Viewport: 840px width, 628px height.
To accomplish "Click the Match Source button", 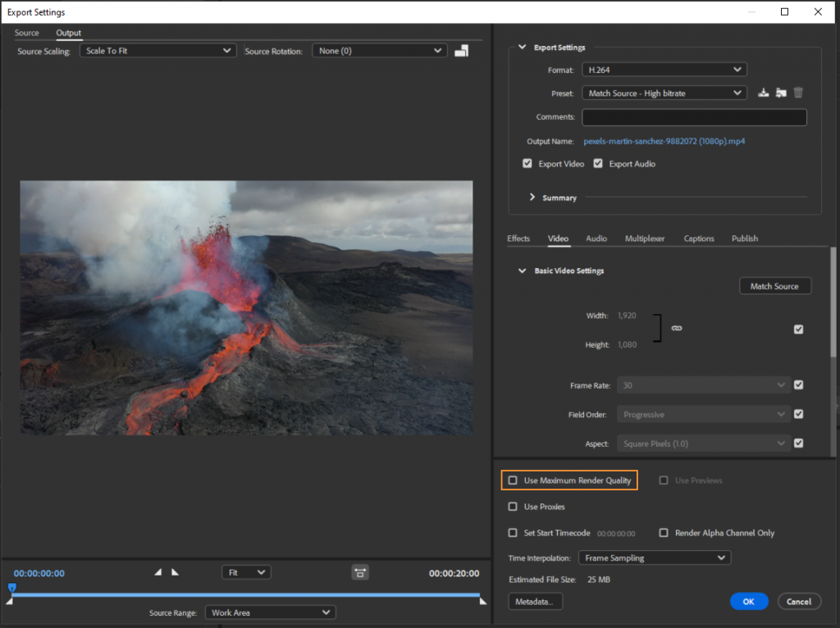I will click(x=774, y=285).
